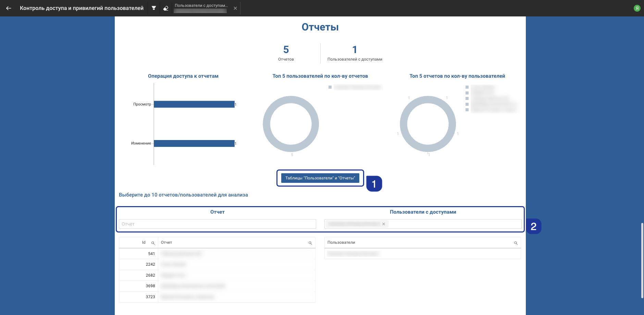Viewport: 644px width, 315px height.
Task: Click the search icon in the Пользователи column
Action: click(x=516, y=243)
